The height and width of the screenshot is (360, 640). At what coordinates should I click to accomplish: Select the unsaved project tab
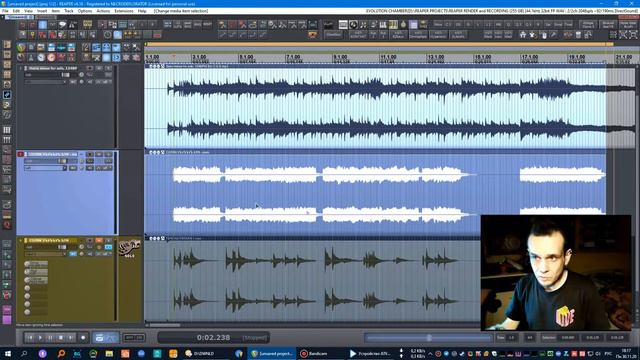coord(19,17)
